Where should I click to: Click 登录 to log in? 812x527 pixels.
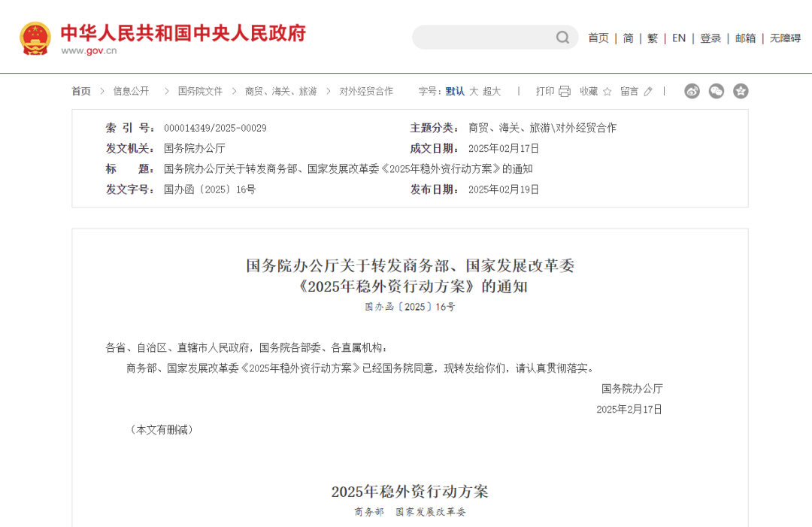(710, 37)
